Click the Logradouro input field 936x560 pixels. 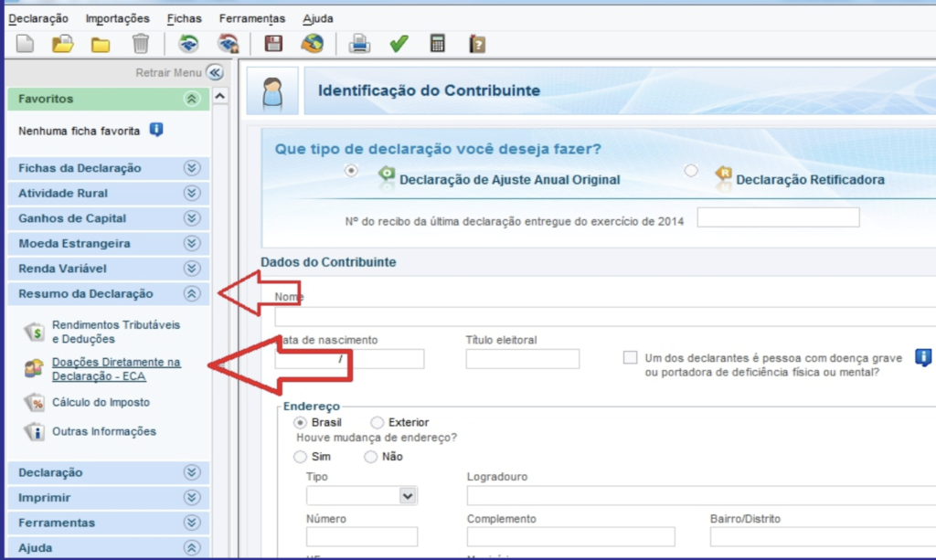[x=701, y=495]
